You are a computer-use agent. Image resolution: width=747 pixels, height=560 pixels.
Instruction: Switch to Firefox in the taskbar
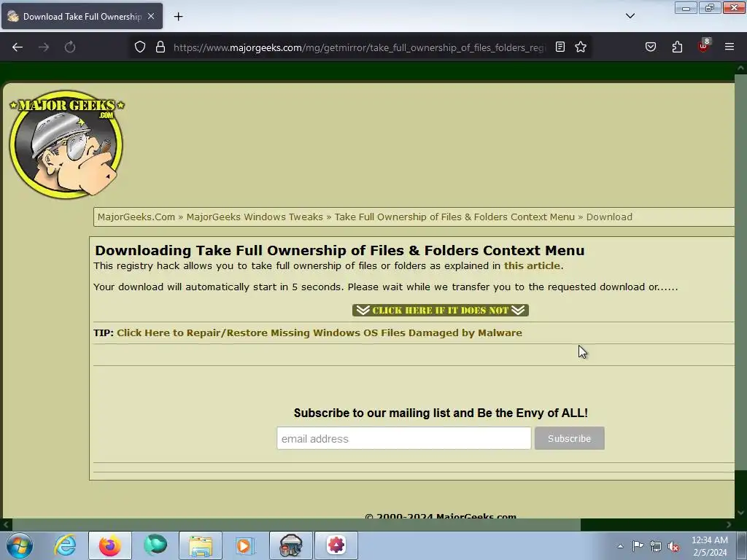pyautogui.click(x=110, y=545)
